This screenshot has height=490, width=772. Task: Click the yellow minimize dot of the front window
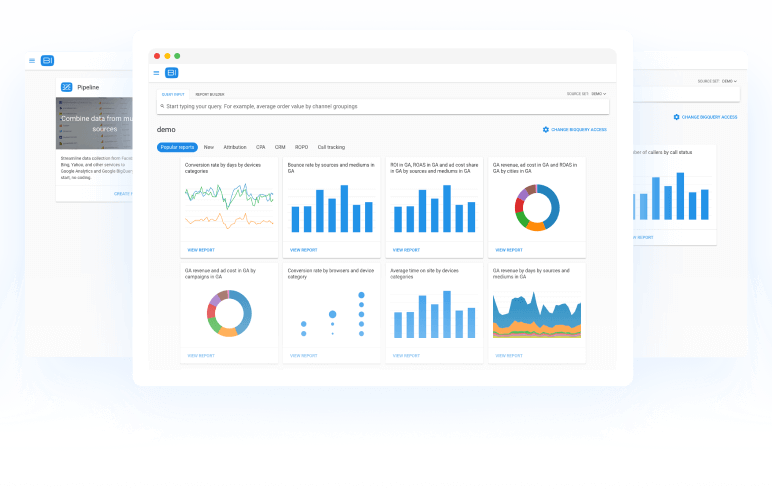coord(167,56)
